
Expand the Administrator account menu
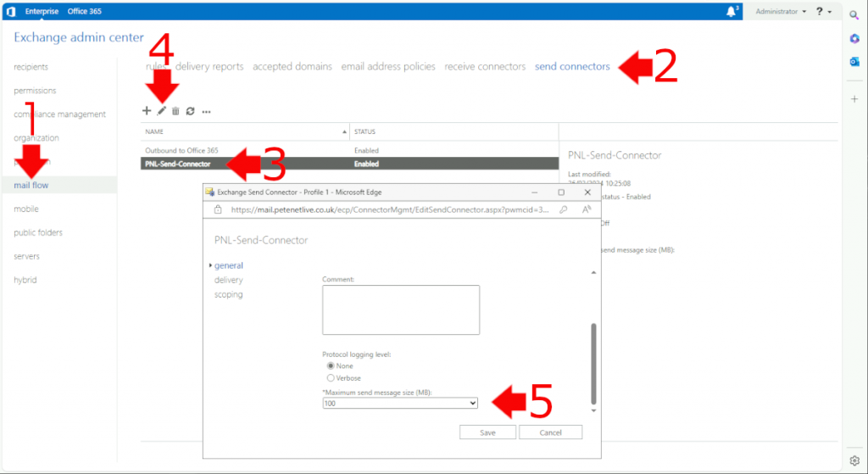click(x=781, y=12)
